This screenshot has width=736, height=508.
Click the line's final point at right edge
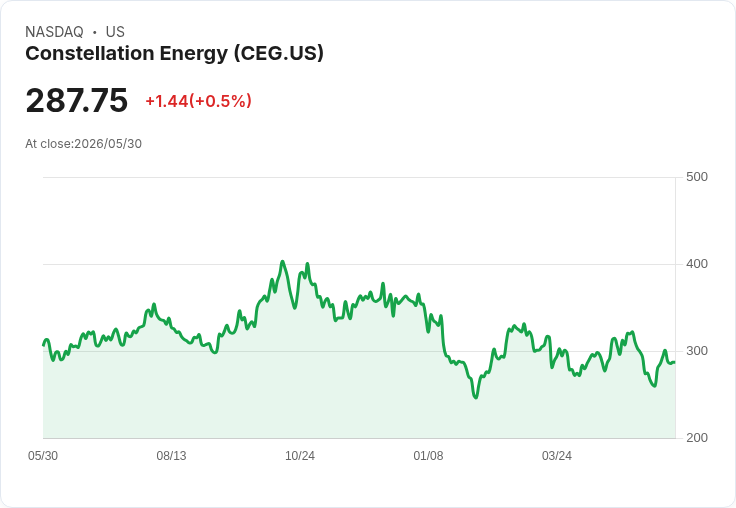pos(675,362)
